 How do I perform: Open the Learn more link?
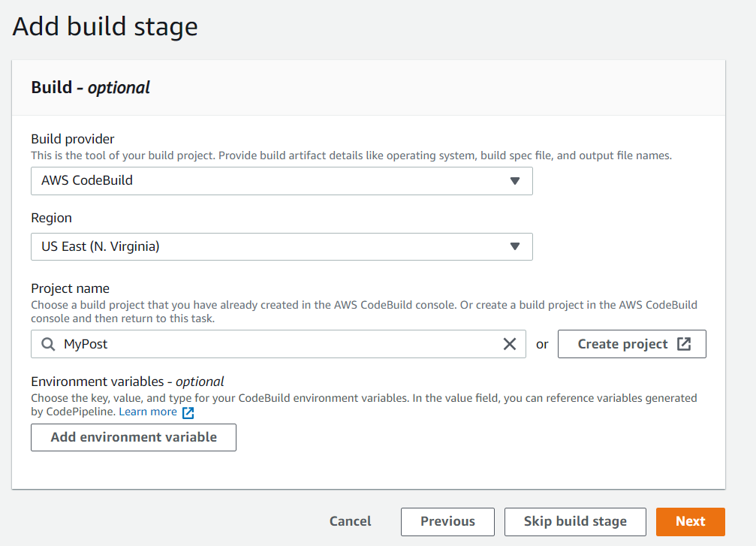[148, 412]
